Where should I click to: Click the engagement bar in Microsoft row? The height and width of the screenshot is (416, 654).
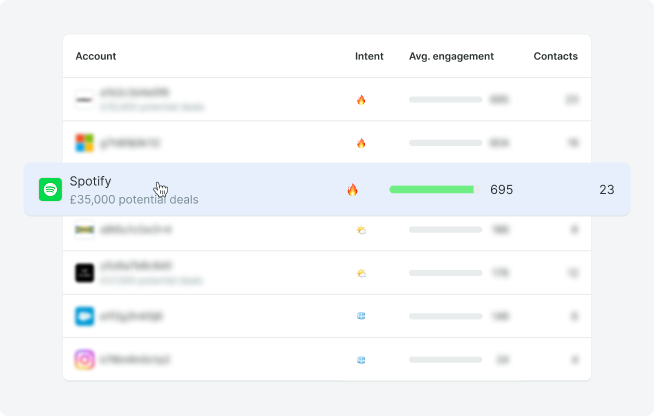(445, 143)
